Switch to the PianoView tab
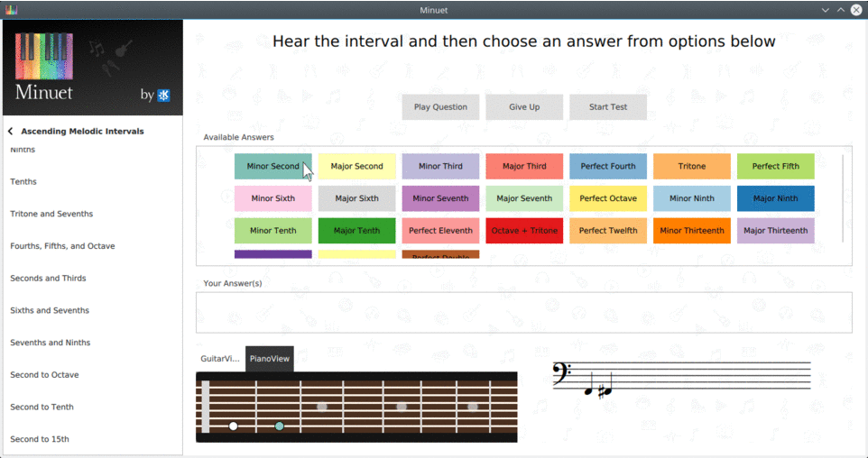Image resolution: width=868 pixels, height=458 pixels. 270,359
